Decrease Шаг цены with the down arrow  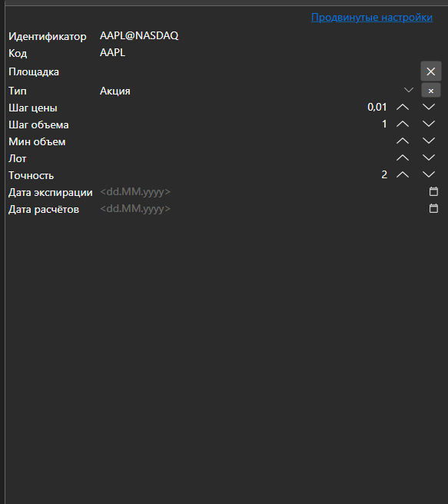tap(428, 107)
